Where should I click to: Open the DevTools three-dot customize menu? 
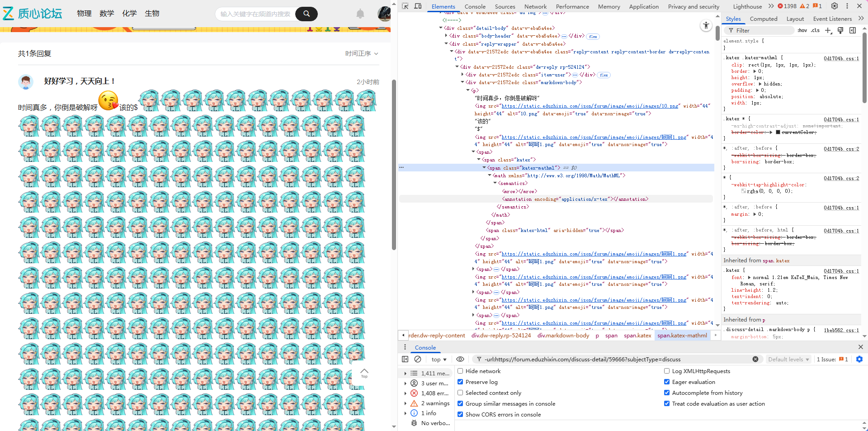[x=847, y=6]
